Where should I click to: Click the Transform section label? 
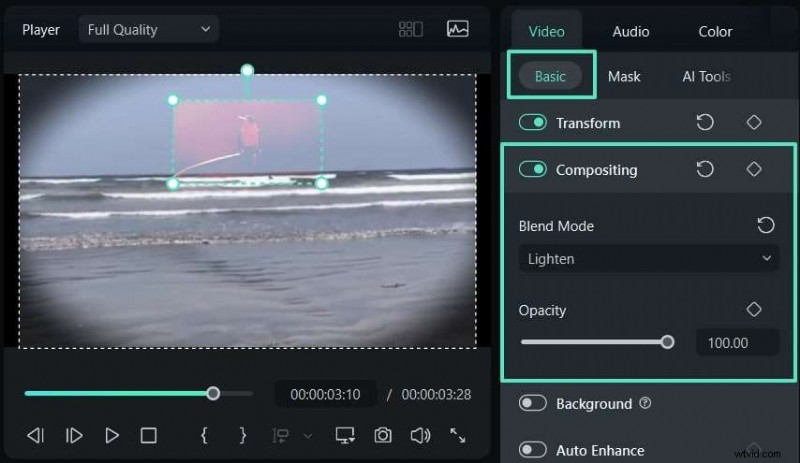[x=588, y=123]
